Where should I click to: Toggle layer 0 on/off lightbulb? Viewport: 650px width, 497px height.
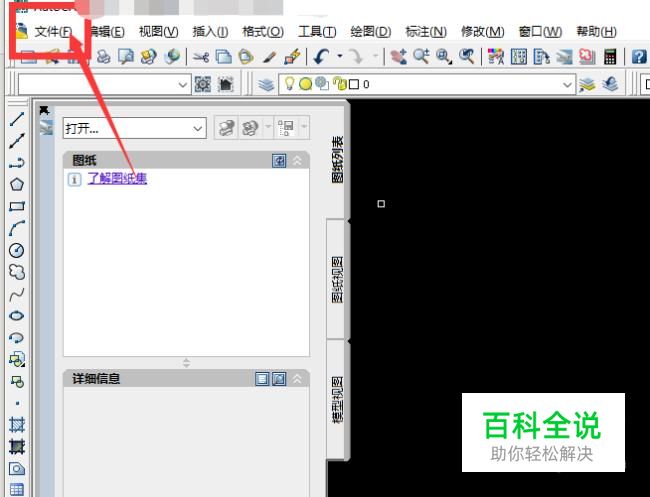[289, 84]
